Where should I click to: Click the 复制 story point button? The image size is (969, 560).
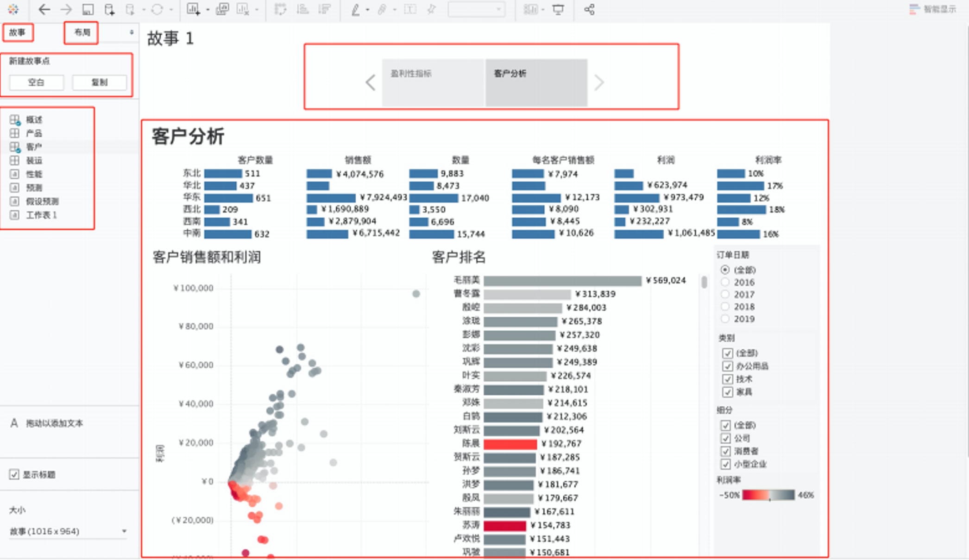point(99,82)
